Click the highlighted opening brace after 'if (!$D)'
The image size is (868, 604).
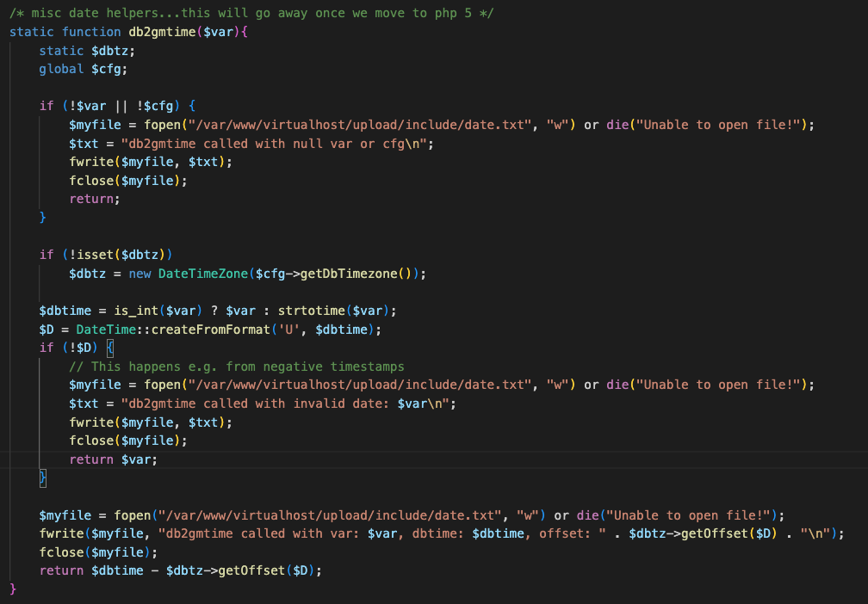point(109,348)
